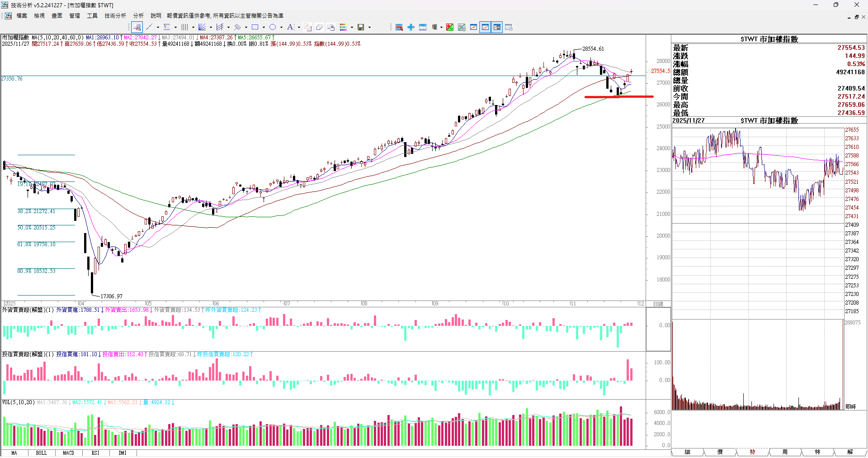Expand the 權 adjustment dropdown

coord(441,27)
